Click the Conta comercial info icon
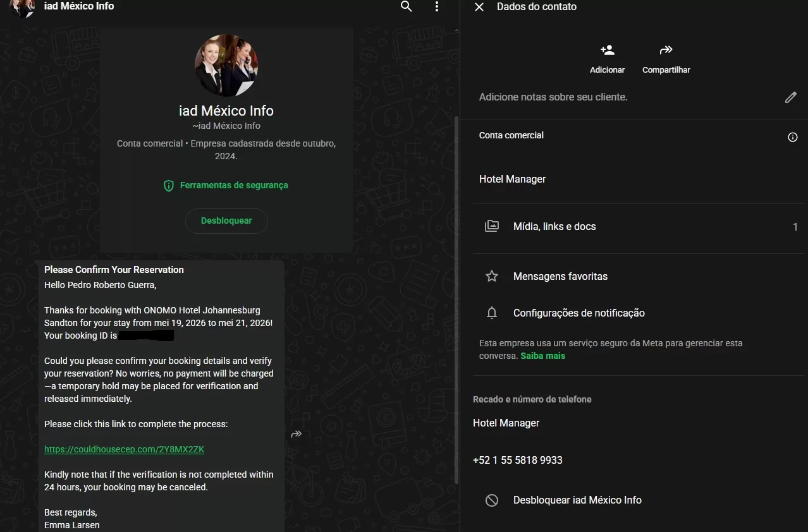This screenshot has height=532, width=808. pos(792,137)
